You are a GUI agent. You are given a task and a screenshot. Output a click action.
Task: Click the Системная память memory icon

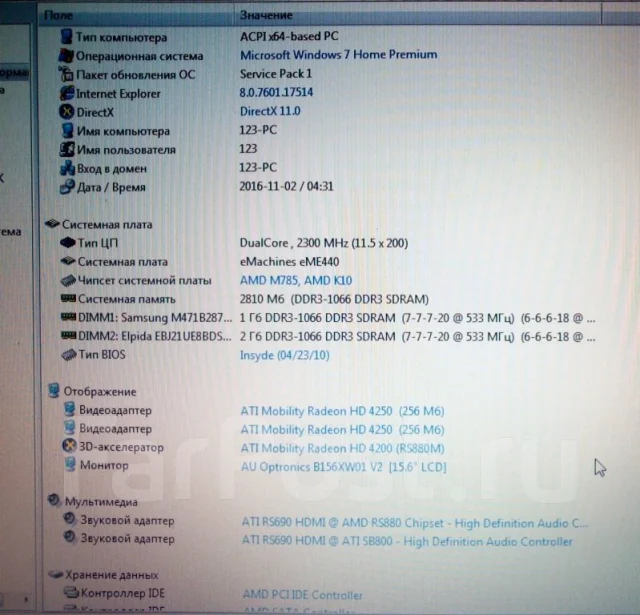[68, 299]
